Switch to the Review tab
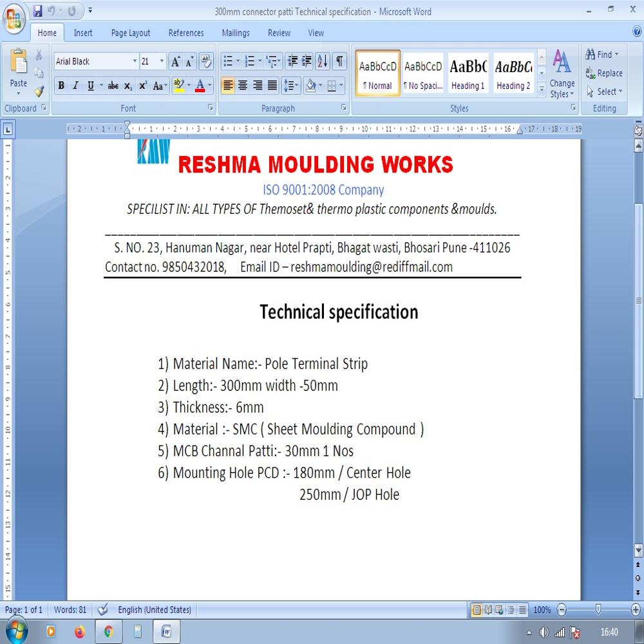Viewport: 644px width, 644px height. pos(279,33)
